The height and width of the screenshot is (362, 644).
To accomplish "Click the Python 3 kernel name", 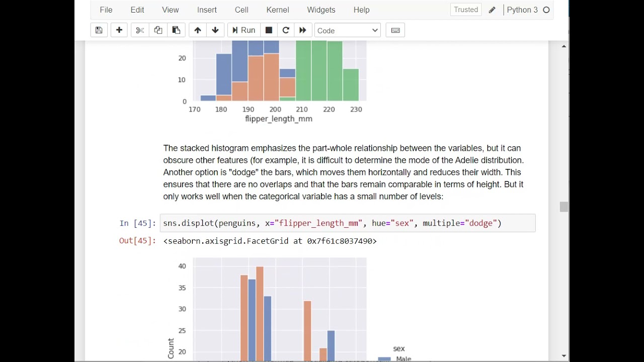I will coord(522,10).
